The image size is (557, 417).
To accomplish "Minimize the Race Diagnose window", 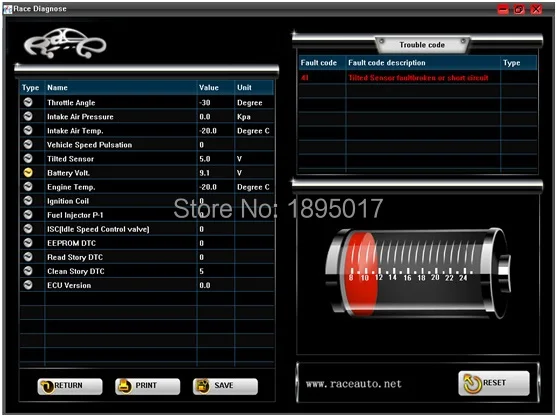I will pos(503,9).
